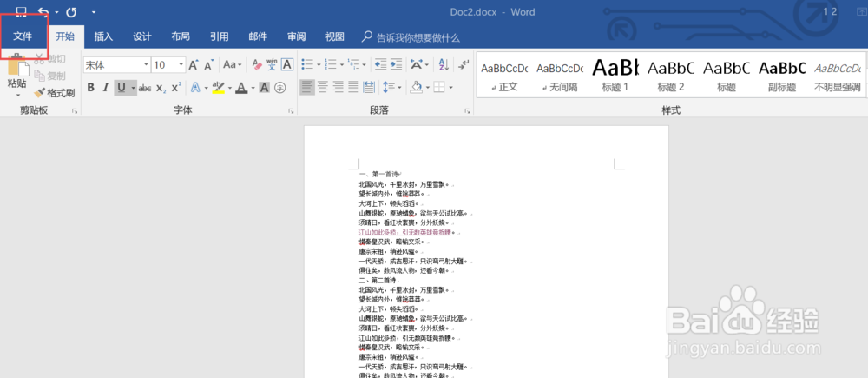Click the Line and Paragraph Spacing icon
The width and height of the screenshot is (868, 378).
[x=389, y=87]
